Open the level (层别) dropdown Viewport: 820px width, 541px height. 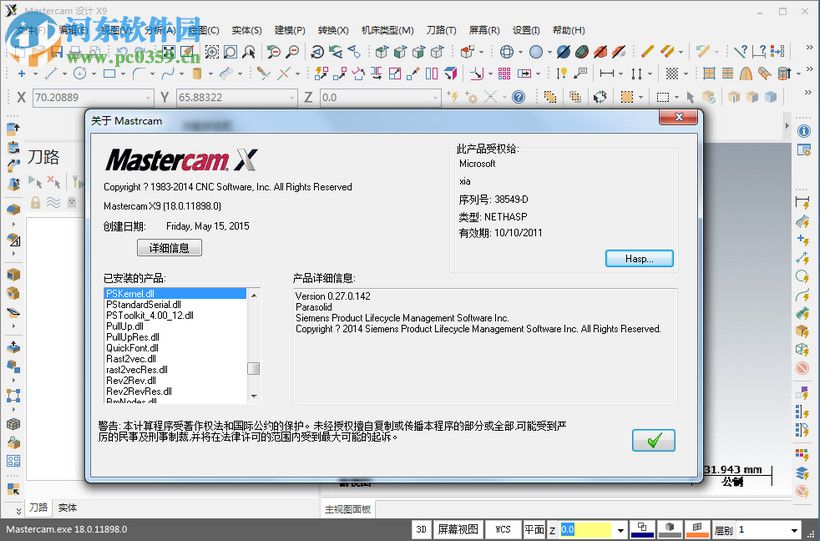tap(794, 530)
